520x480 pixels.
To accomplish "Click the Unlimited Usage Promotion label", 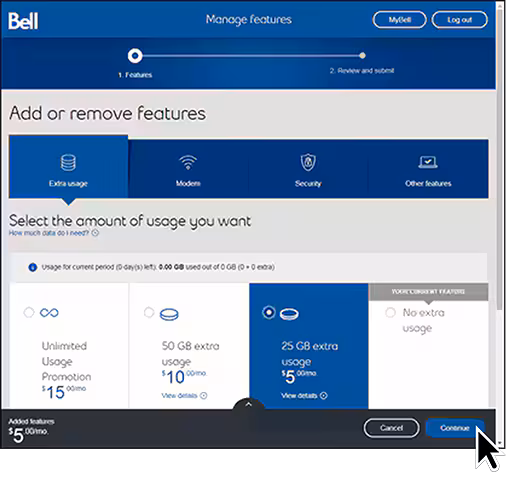I will 66,361.
